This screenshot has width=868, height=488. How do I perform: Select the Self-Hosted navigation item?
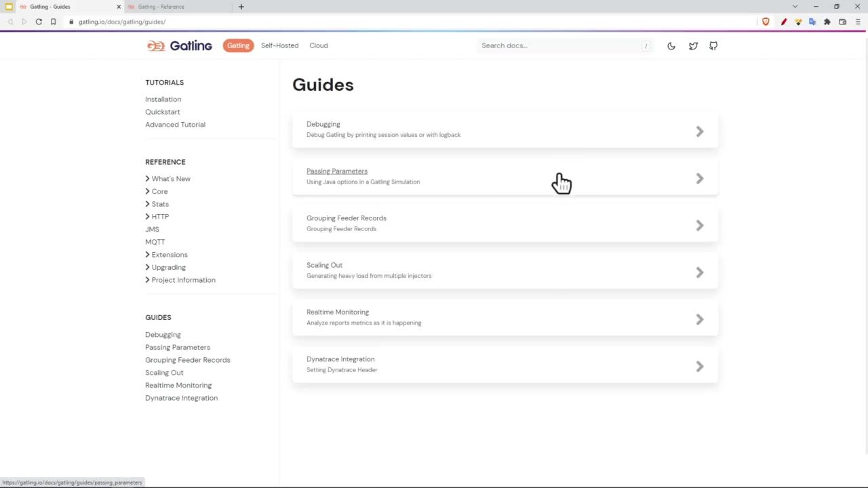279,45
